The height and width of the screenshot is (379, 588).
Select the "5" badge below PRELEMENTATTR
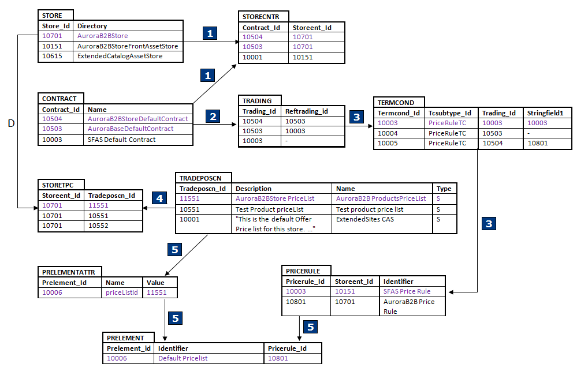[174, 318]
